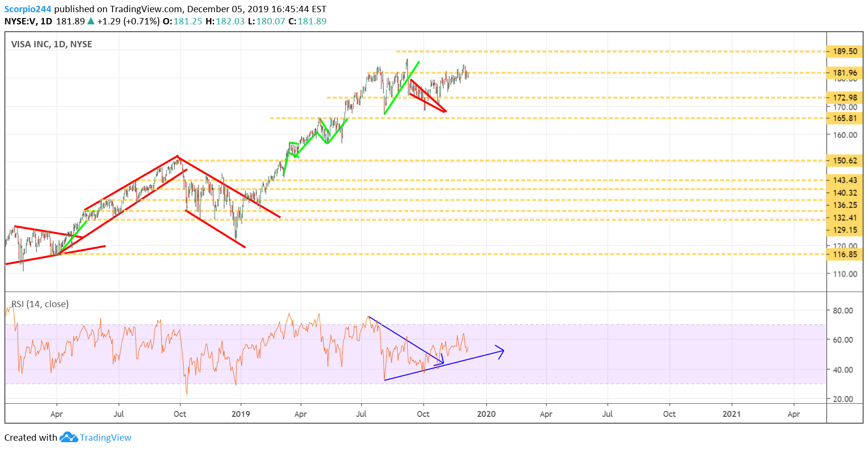Click the +1.29 (+0.71%) change value
This screenshot has height=450, width=868.
[128, 21]
